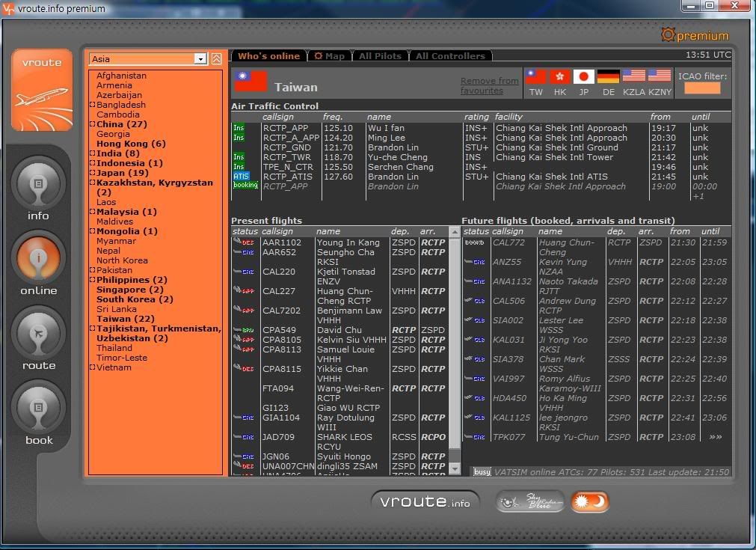
Task: Switch to the Map tab
Action: [330, 56]
